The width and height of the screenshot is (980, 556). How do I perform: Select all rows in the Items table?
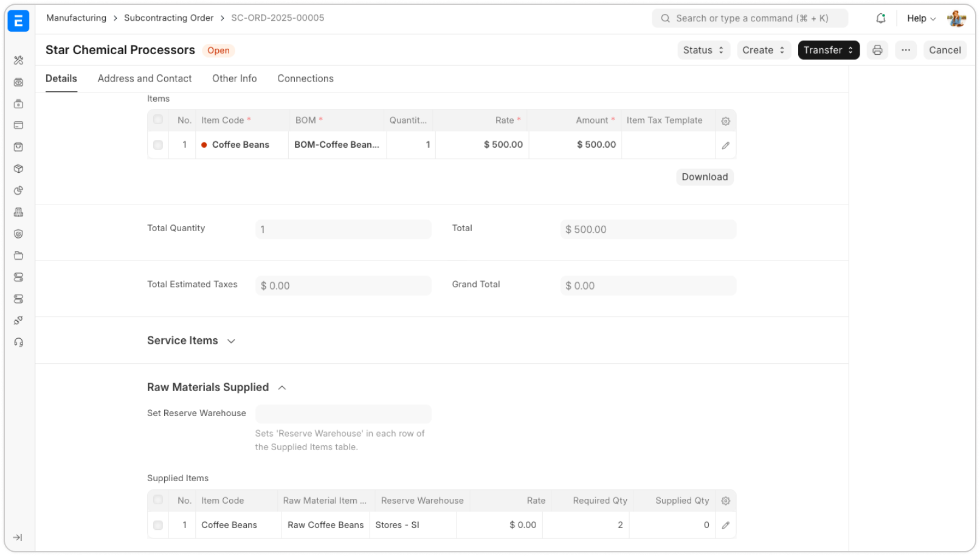pos(158,120)
